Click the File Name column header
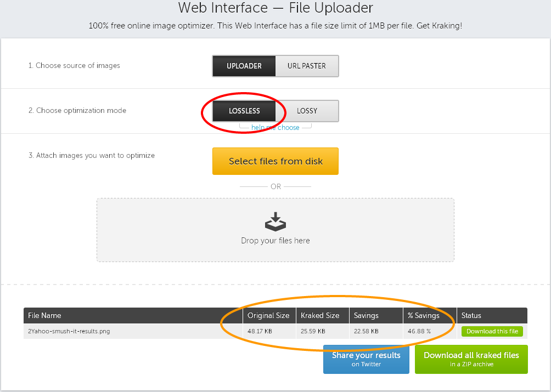The image size is (551, 392). pyautogui.click(x=133, y=315)
